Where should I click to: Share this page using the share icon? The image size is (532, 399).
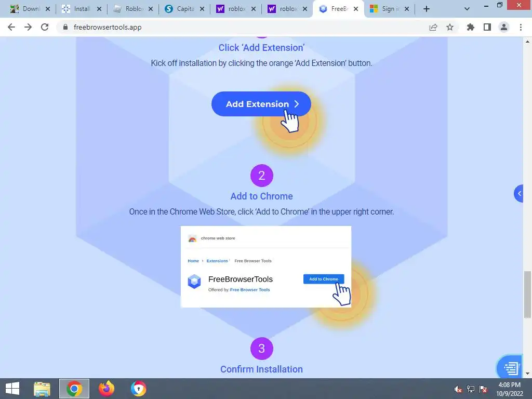(433, 27)
